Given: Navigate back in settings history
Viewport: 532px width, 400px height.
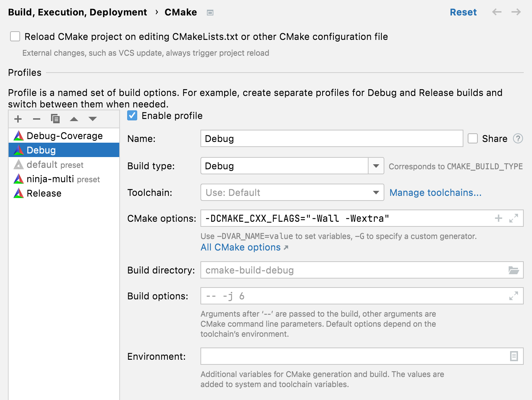Looking at the screenshot, I should (497, 12).
